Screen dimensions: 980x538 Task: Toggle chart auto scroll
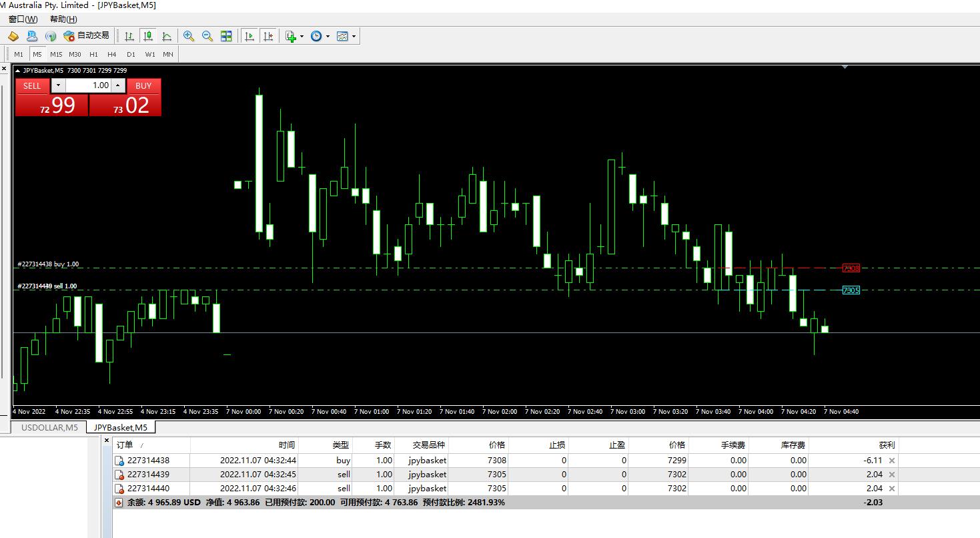[250, 36]
